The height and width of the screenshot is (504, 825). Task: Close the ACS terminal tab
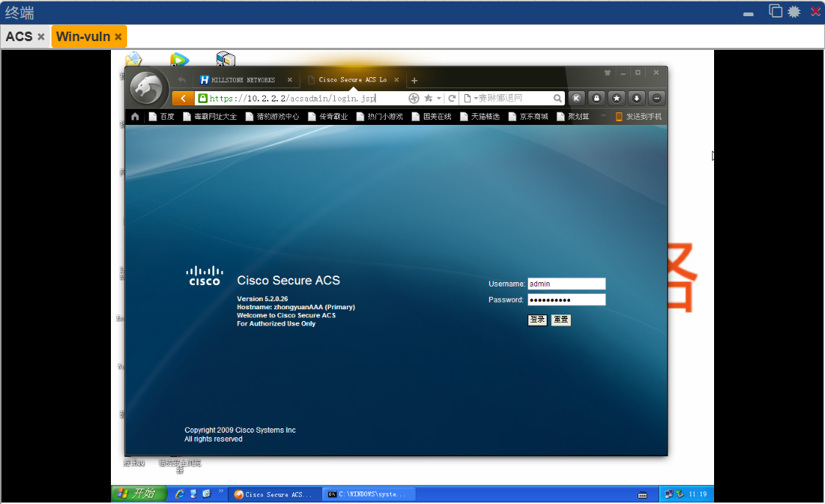pyautogui.click(x=41, y=37)
